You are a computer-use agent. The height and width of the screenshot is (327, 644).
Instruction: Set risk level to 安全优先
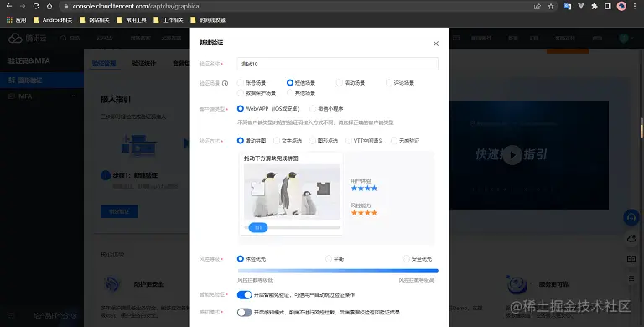tap(406, 259)
